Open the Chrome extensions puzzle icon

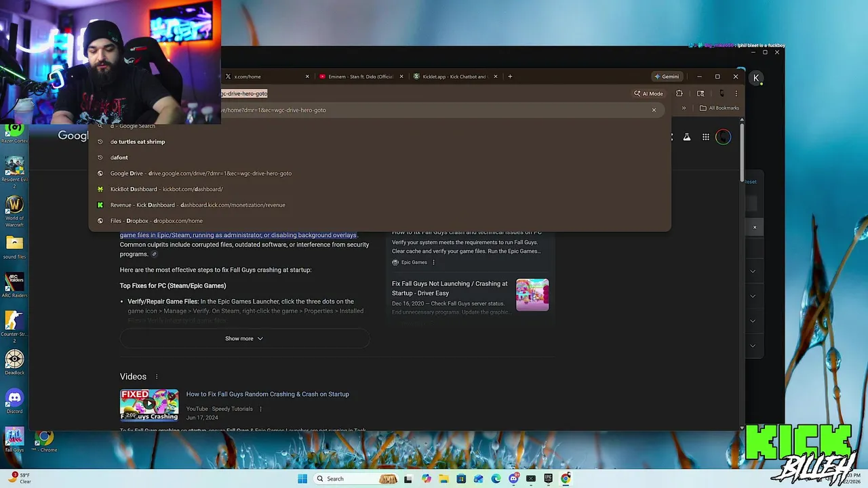click(x=679, y=94)
